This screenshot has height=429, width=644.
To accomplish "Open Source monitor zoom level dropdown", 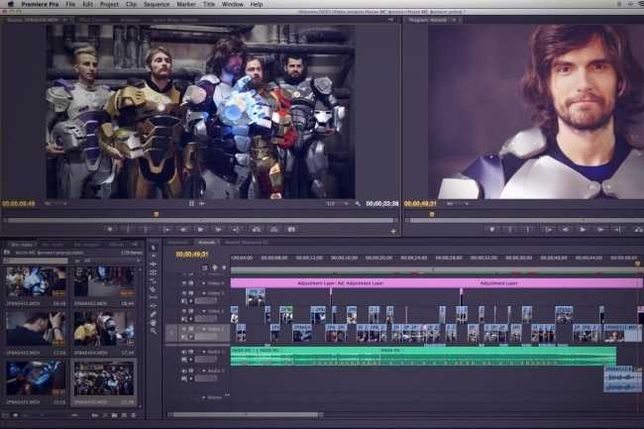I will pyautogui.click(x=55, y=204).
